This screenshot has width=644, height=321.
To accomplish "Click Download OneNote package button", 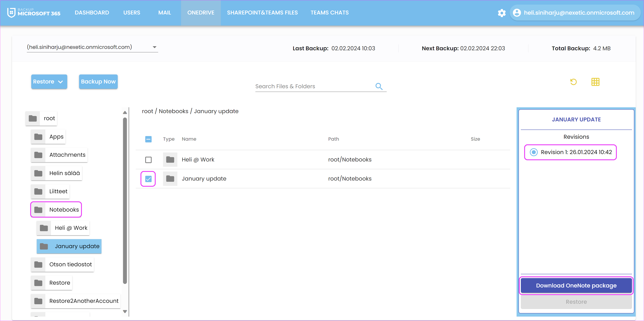I will click(576, 286).
